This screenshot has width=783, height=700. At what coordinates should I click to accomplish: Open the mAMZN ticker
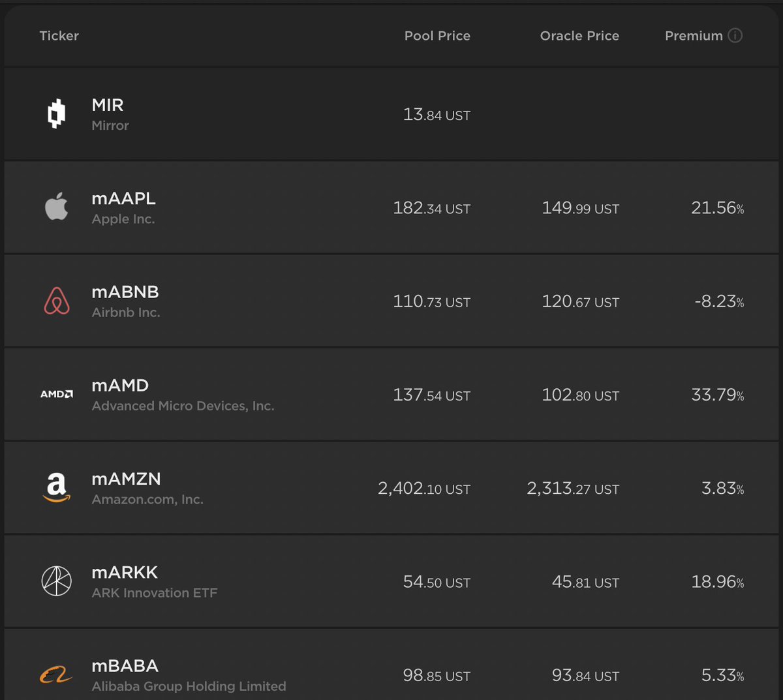tap(126, 479)
